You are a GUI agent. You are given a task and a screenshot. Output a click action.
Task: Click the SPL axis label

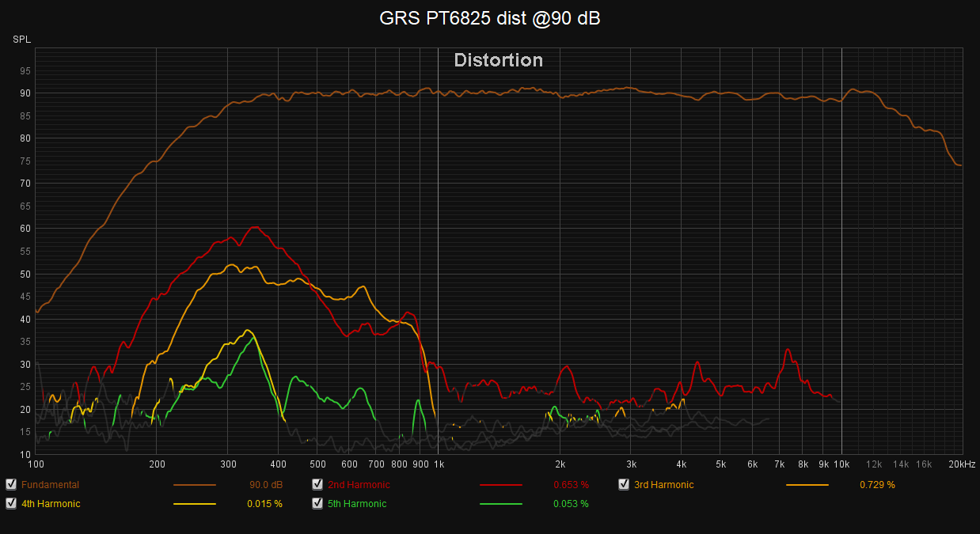pyautogui.click(x=21, y=39)
